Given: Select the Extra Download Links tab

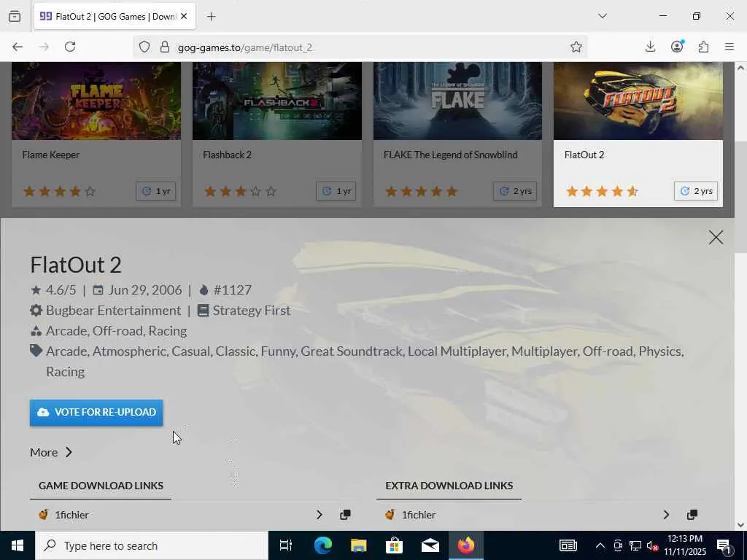Looking at the screenshot, I should point(449,486).
